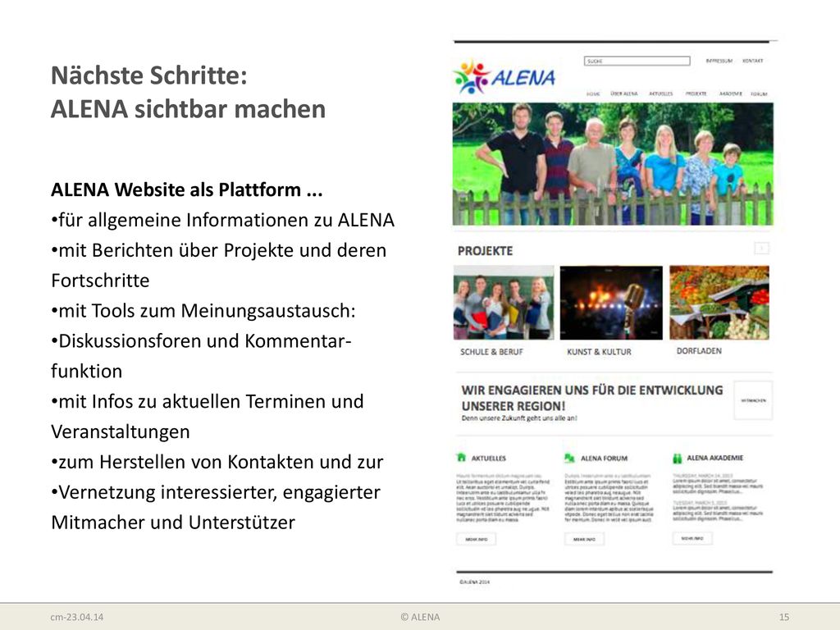Click the bullet 'mit Infos zu aktuellen Terminen und'
Screen dimensions: 840x630
(208, 401)
